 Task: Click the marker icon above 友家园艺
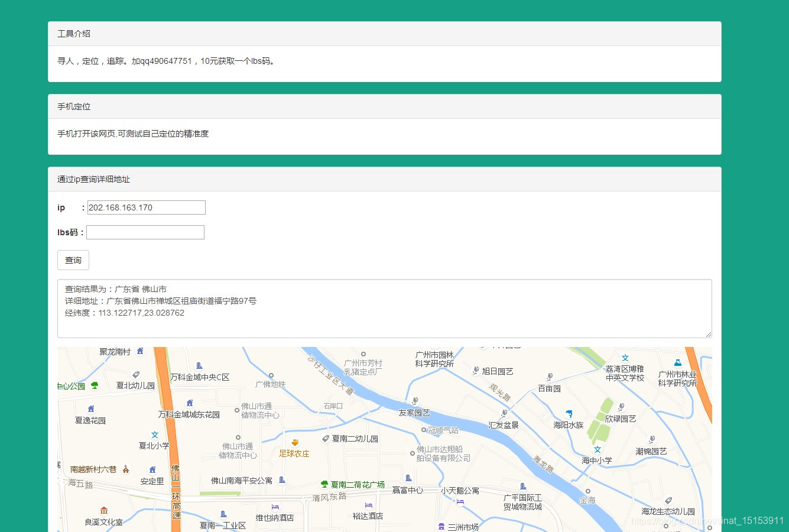(415, 401)
